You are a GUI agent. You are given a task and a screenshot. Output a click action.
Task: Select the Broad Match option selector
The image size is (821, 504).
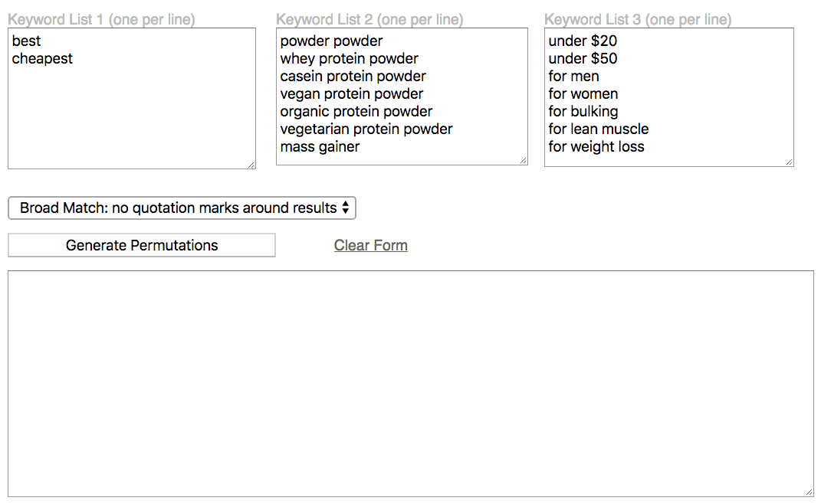coord(182,208)
